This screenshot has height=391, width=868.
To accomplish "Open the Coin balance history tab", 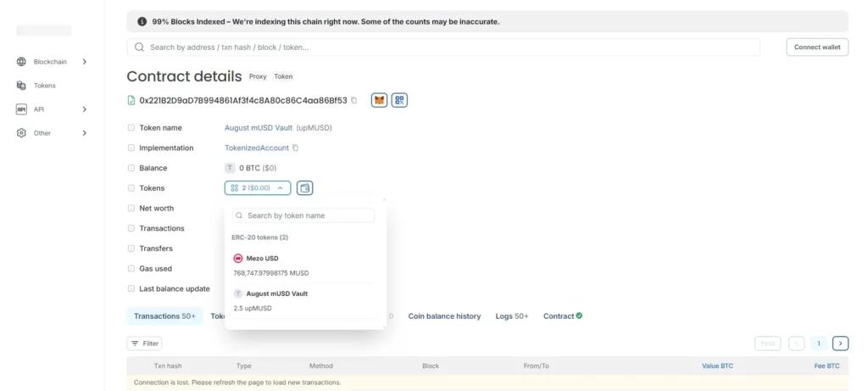I will pyautogui.click(x=444, y=316).
